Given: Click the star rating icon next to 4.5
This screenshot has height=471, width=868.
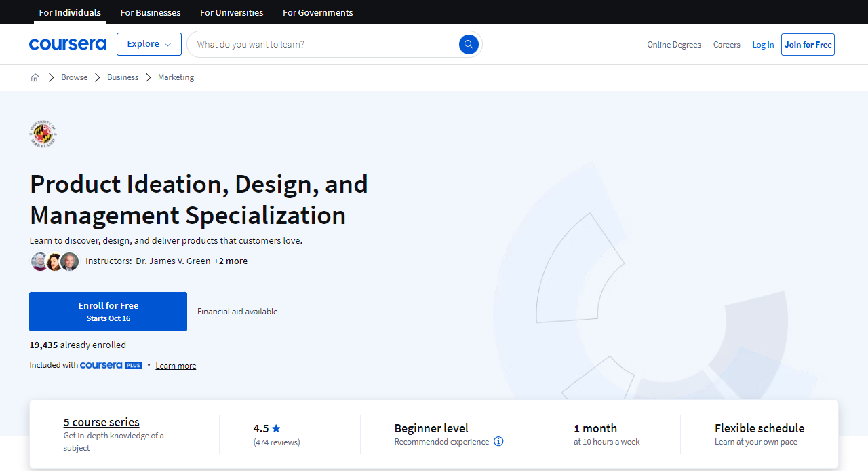Looking at the screenshot, I should (276, 428).
